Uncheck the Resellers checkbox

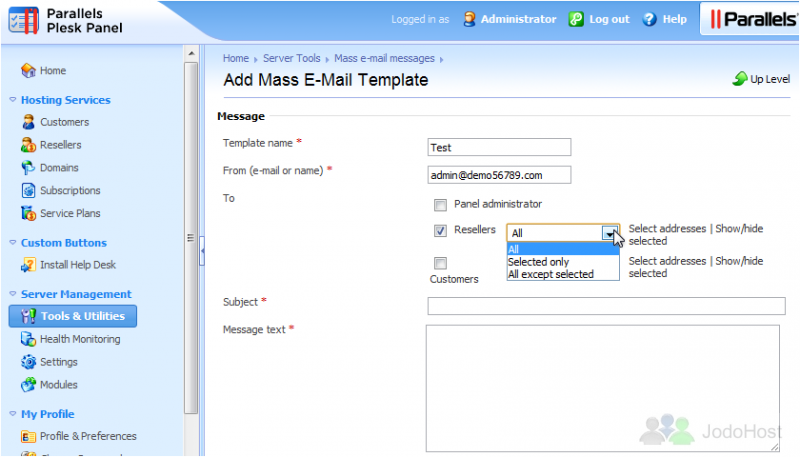tap(440, 231)
